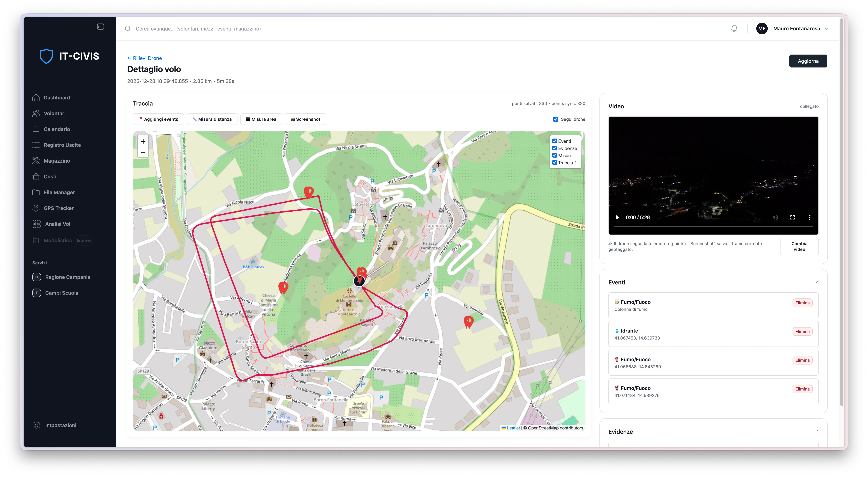Toggle Eventi layer checkbox
Screen dimensions: 868x477
click(x=555, y=141)
